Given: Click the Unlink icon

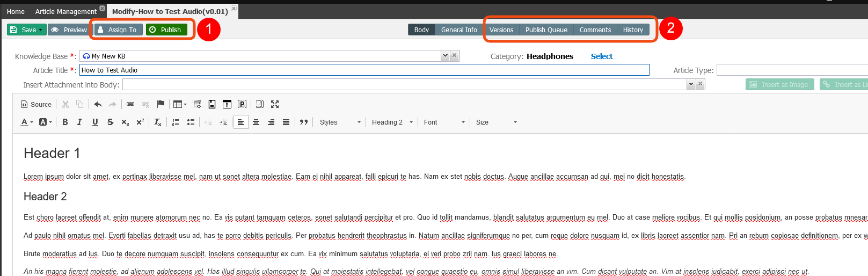Looking at the screenshot, I should point(145,104).
